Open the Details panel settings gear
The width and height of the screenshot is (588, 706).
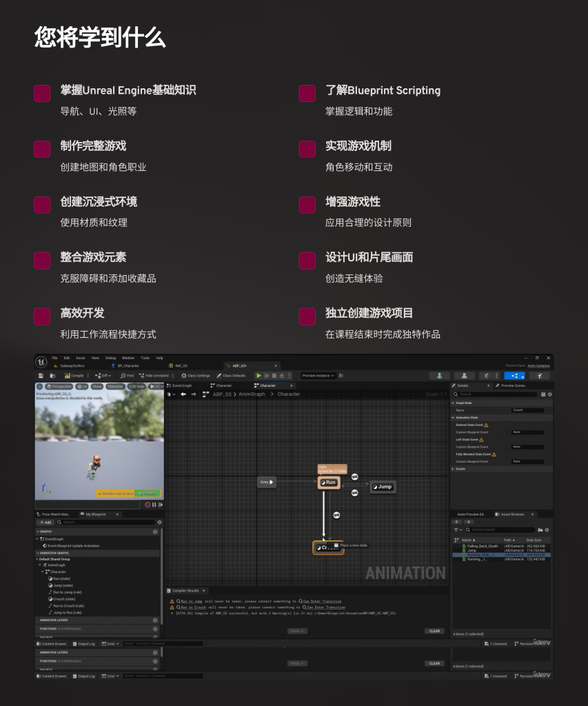(549, 394)
